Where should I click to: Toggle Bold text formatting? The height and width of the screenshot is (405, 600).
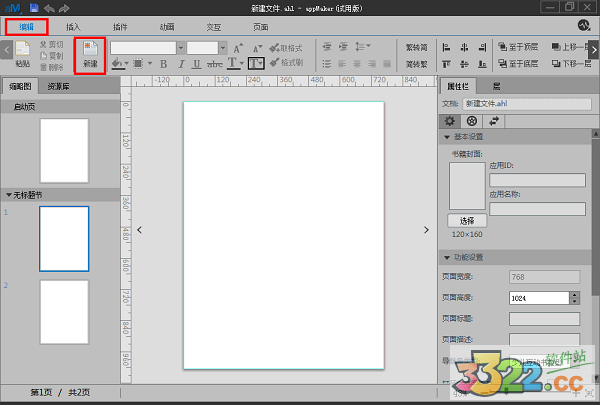pos(163,63)
